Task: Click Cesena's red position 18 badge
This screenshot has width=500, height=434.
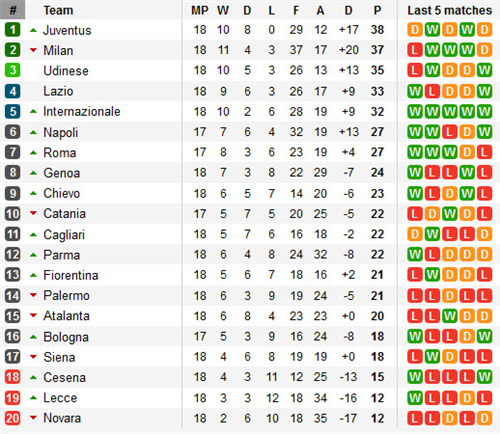Action: [x=13, y=377]
